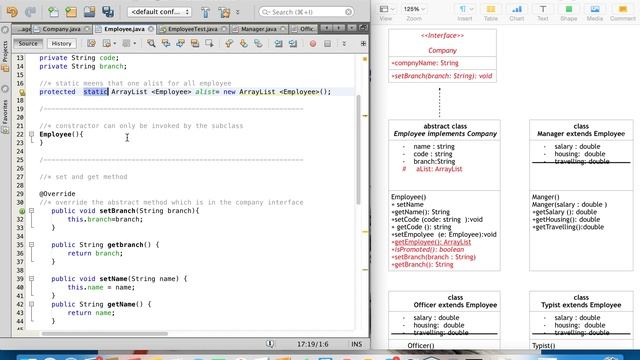This screenshot has width=640, height=360.
Task: Click Find Previous Occurrence icon
Action: click(x=166, y=43)
